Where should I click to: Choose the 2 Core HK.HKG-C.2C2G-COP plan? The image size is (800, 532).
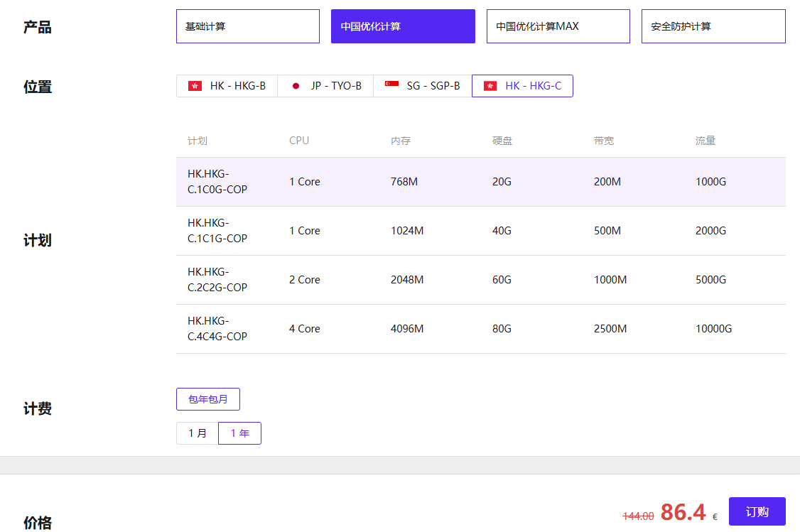(480, 280)
